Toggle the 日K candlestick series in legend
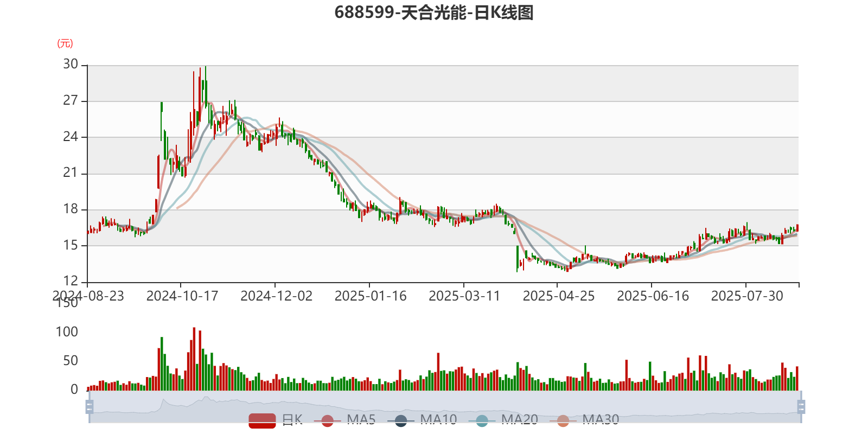This screenshot has height=434, width=868. coord(276,420)
